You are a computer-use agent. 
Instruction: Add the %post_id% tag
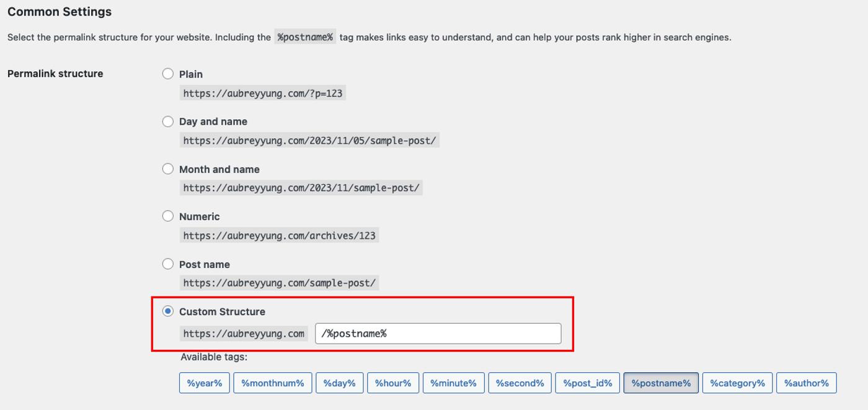pyautogui.click(x=587, y=383)
